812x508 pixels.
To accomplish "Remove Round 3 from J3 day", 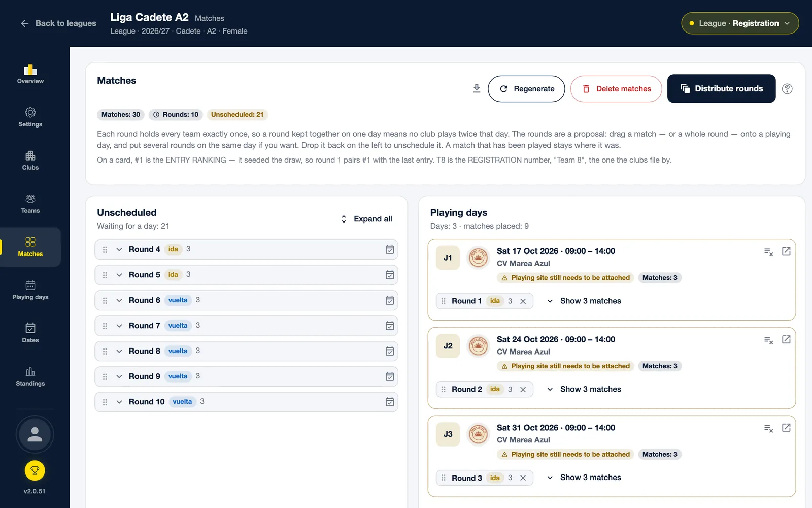I will point(523,478).
